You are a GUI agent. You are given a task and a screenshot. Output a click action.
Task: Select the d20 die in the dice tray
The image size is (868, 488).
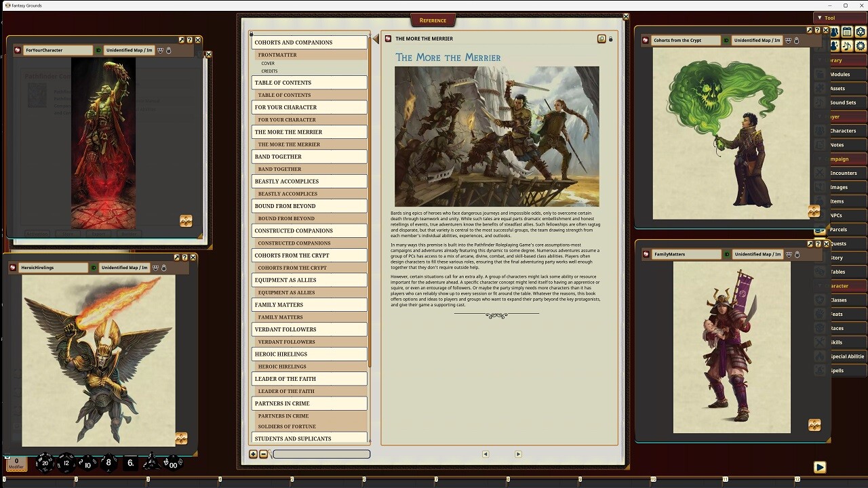45,463
